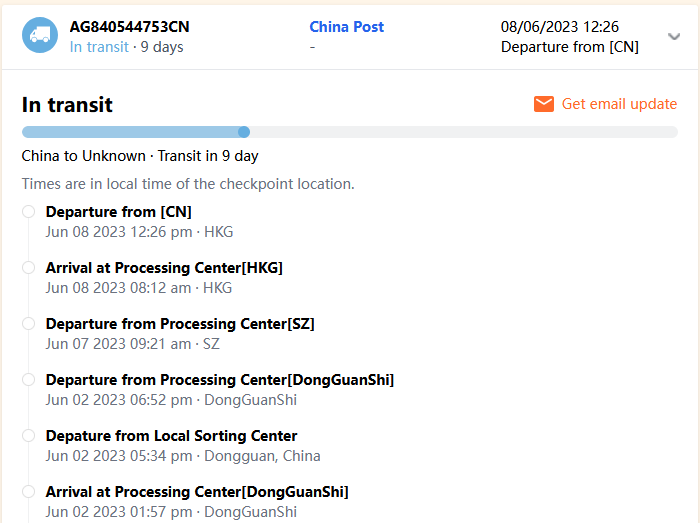Click the In transit status label

pos(99,47)
